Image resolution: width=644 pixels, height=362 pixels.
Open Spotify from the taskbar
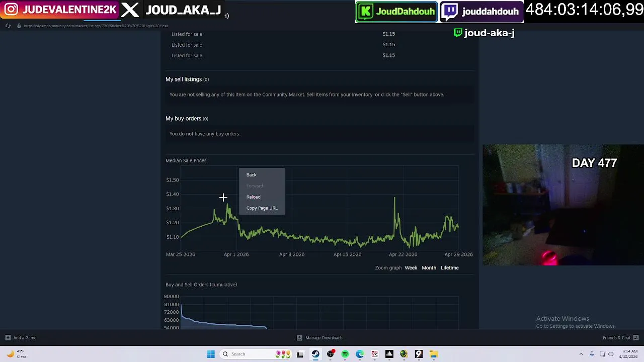pyautogui.click(x=345, y=354)
